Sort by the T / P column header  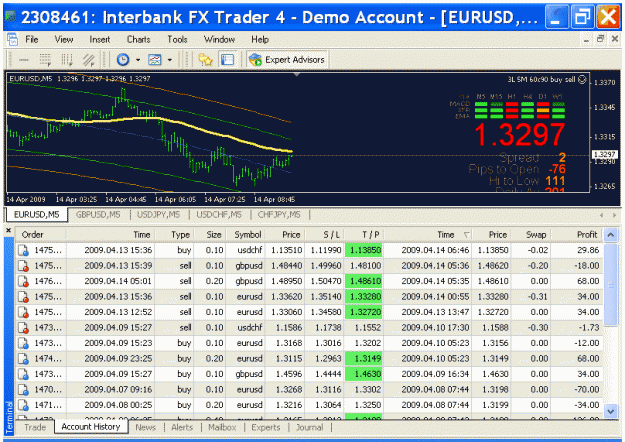364,234
